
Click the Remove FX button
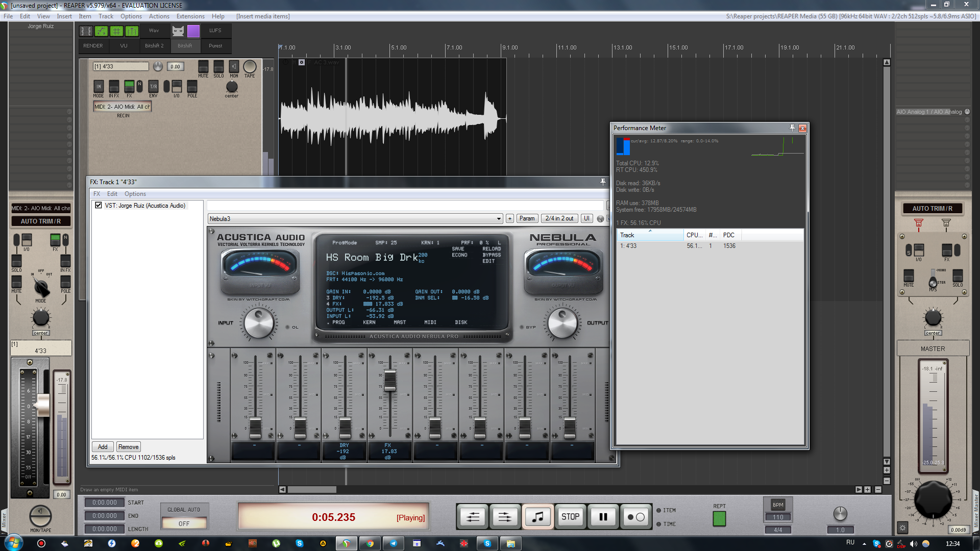128,446
